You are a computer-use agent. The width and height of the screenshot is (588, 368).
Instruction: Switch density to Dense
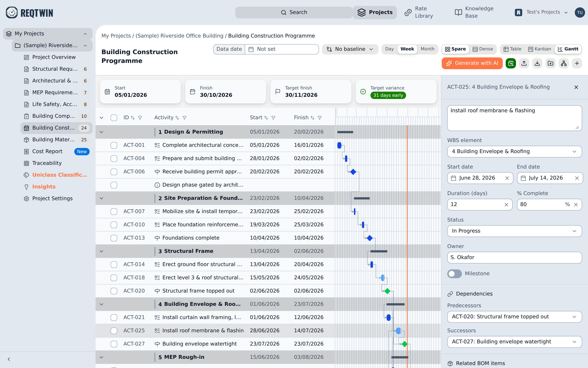click(x=483, y=49)
